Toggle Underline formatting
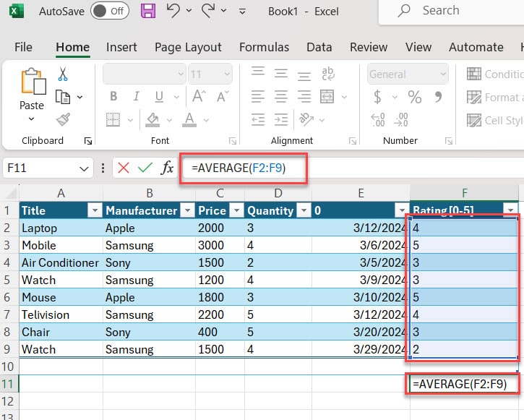The width and height of the screenshot is (524, 420). (159, 97)
